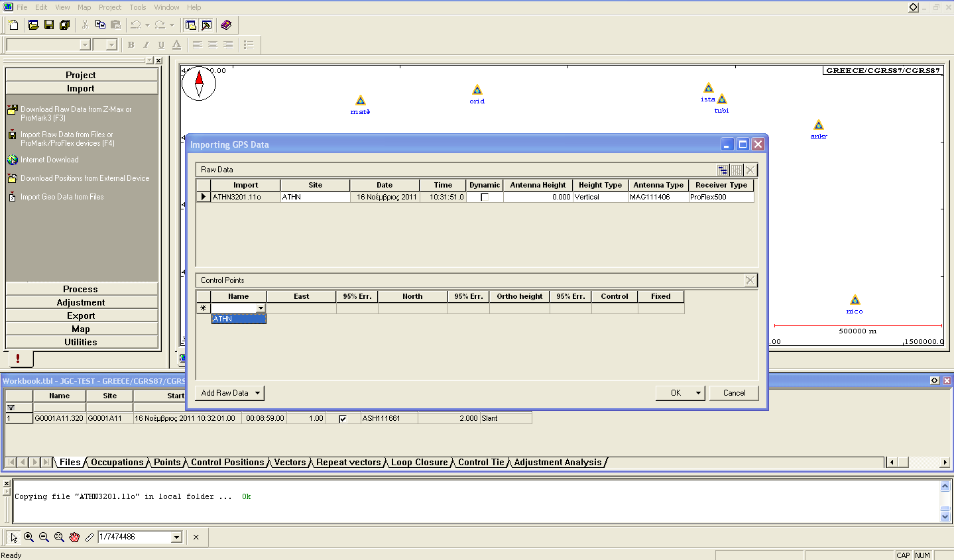
Task: Open the Add Raw Data dropdown button
Action: click(257, 393)
